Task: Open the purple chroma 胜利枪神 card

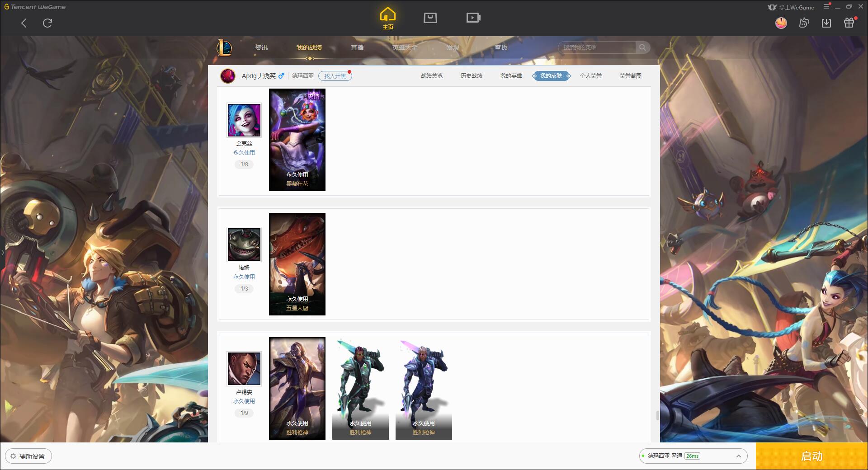Action: 424,388
